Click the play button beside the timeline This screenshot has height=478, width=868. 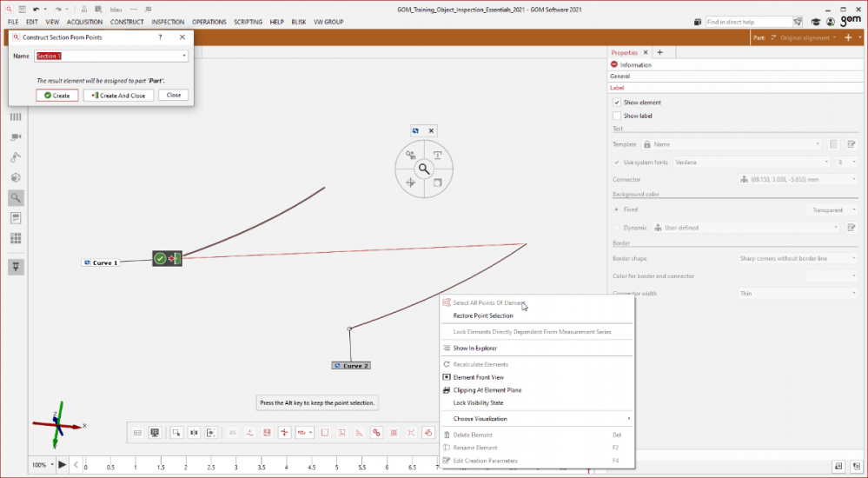[62, 466]
